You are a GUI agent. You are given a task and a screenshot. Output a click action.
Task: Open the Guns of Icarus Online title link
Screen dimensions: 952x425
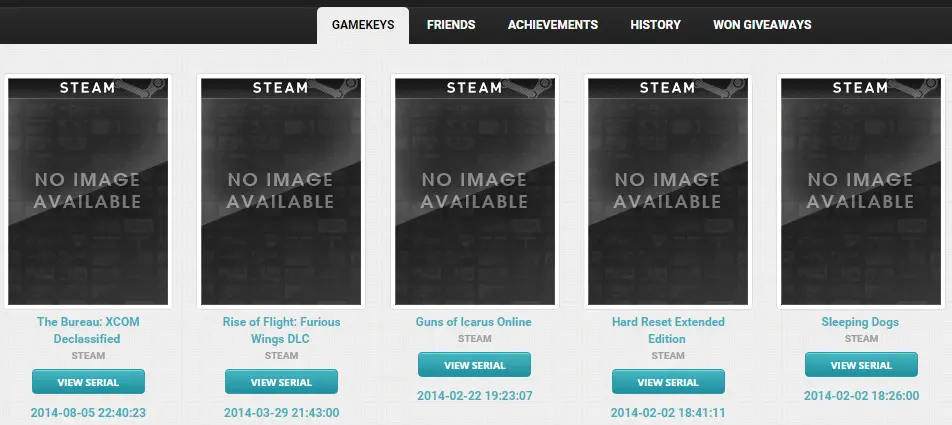[474, 322]
